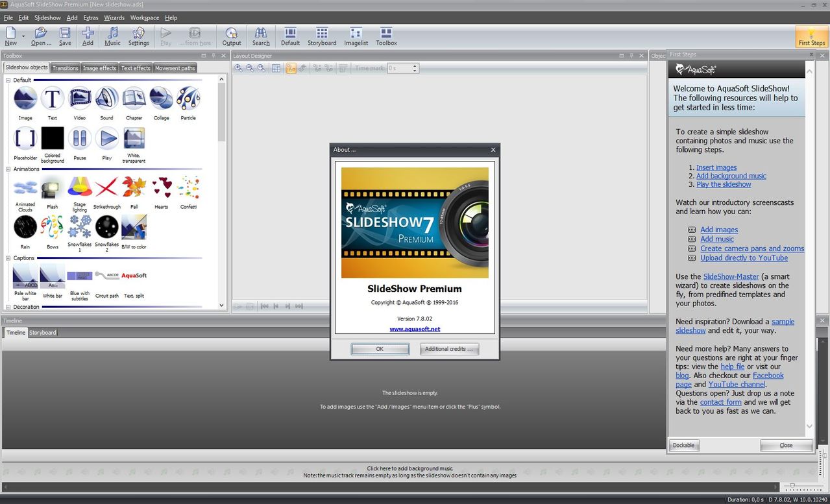Image resolution: width=830 pixels, height=504 pixels.
Task: Pick the Collage object icon
Action: [162, 99]
